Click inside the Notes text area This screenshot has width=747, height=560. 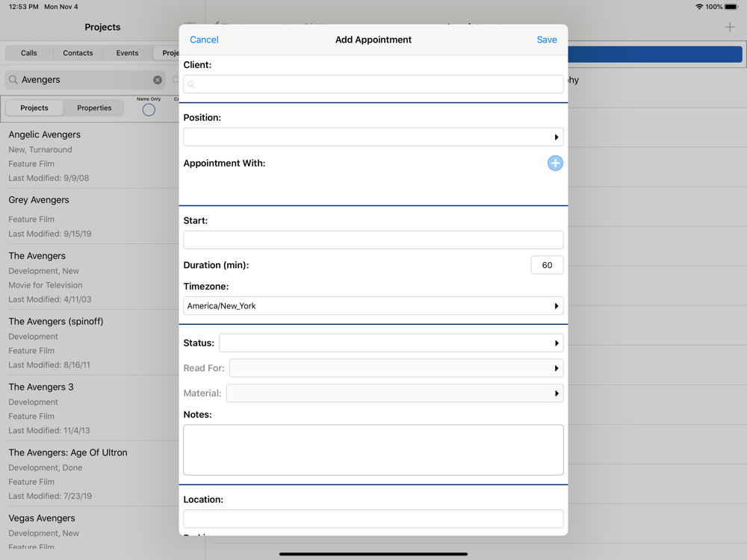click(373, 450)
